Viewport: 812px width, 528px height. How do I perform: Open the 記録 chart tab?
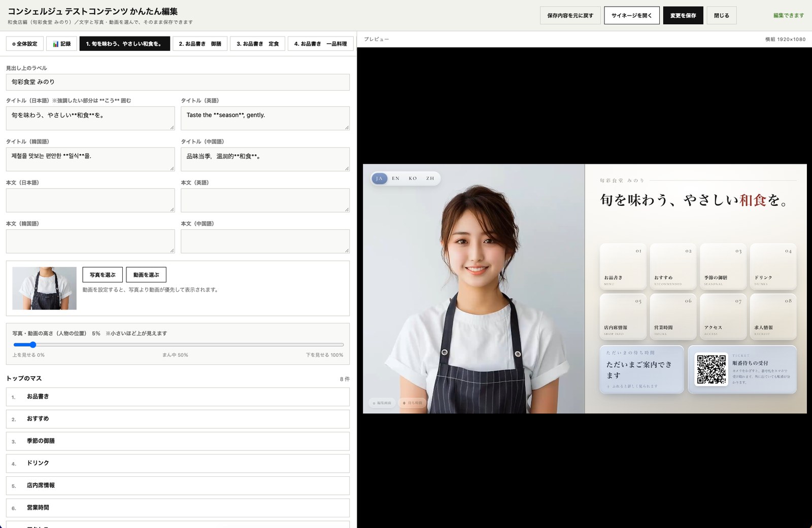62,44
